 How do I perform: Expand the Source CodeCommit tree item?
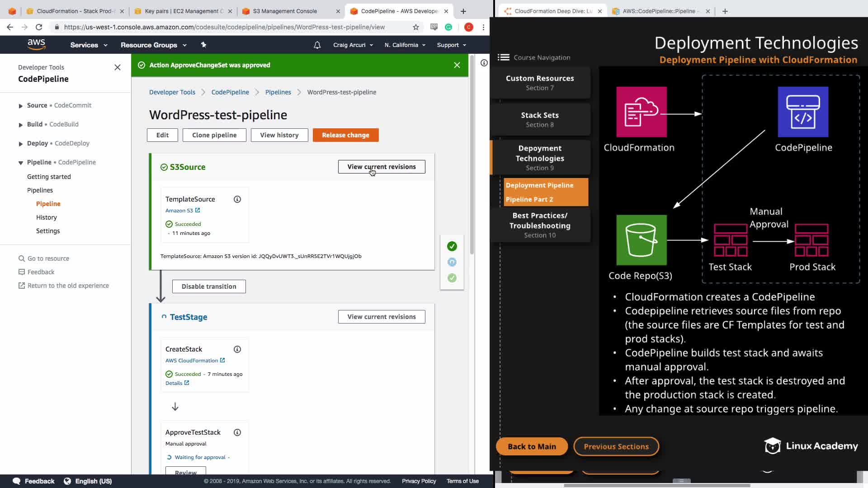tap(20, 106)
